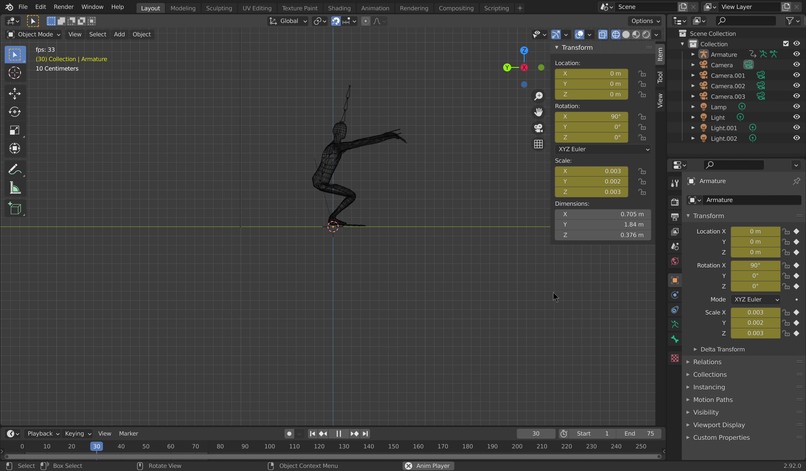This screenshot has height=471, width=806.
Task: Open the Output properties tab icon
Action: click(675, 217)
